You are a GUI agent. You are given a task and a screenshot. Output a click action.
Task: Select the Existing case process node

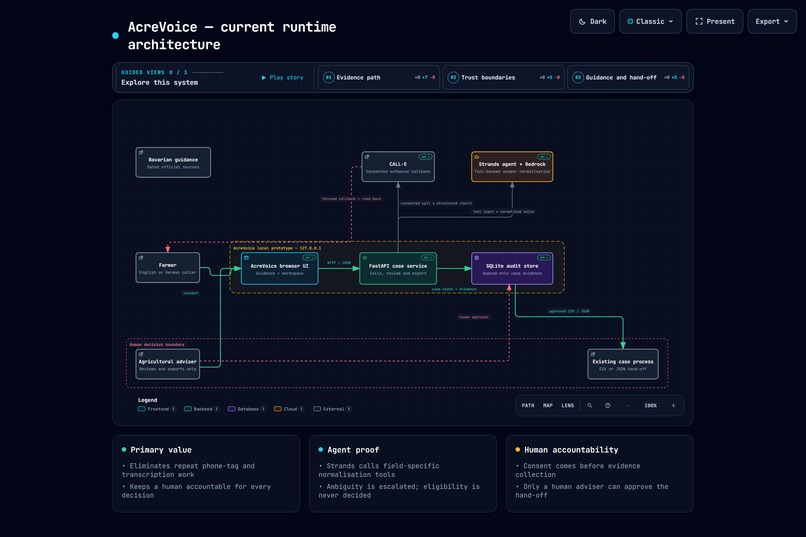point(622,364)
